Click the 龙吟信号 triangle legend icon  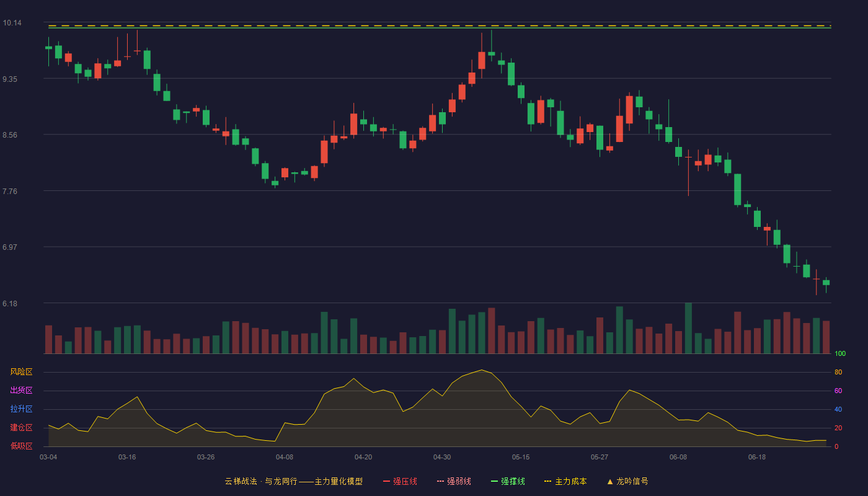[610, 481]
